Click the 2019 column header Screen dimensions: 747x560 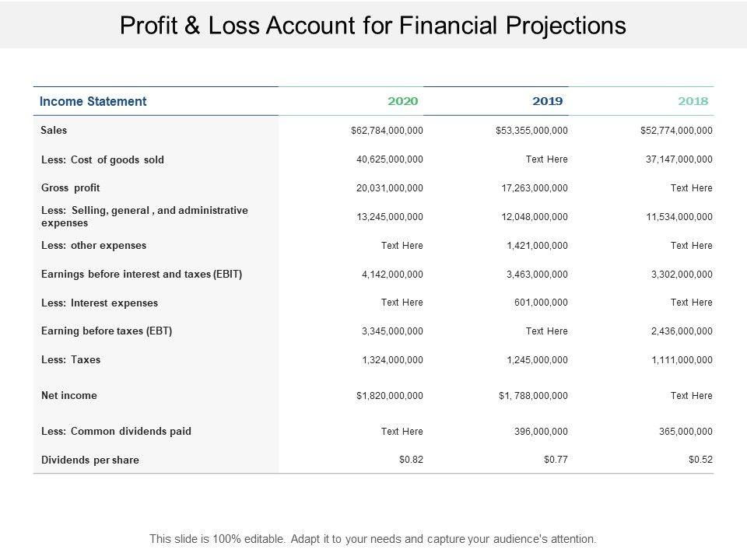[x=547, y=101]
